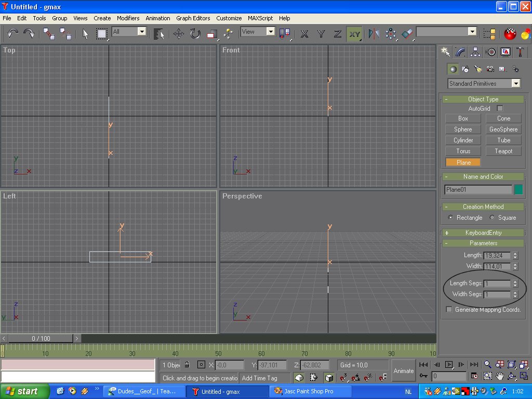Enable the AutoGrid checkbox
This screenshot has height=399, width=532.
click(x=500, y=109)
